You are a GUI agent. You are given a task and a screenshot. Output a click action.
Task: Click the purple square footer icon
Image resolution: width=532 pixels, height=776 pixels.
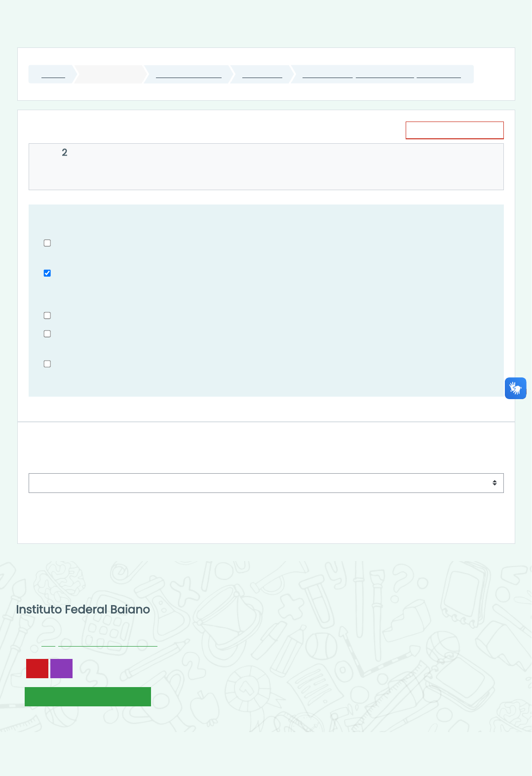coord(62,668)
